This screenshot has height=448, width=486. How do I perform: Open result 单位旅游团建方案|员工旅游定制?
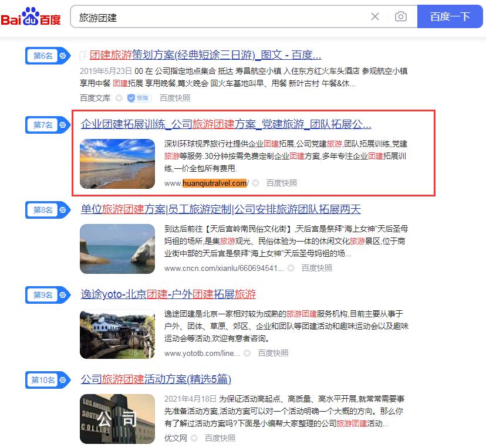(221, 209)
